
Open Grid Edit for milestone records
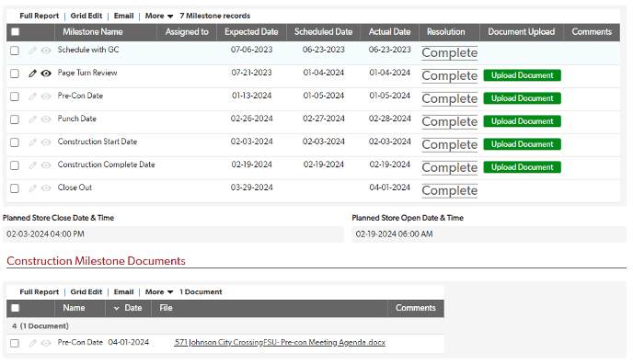(x=86, y=16)
